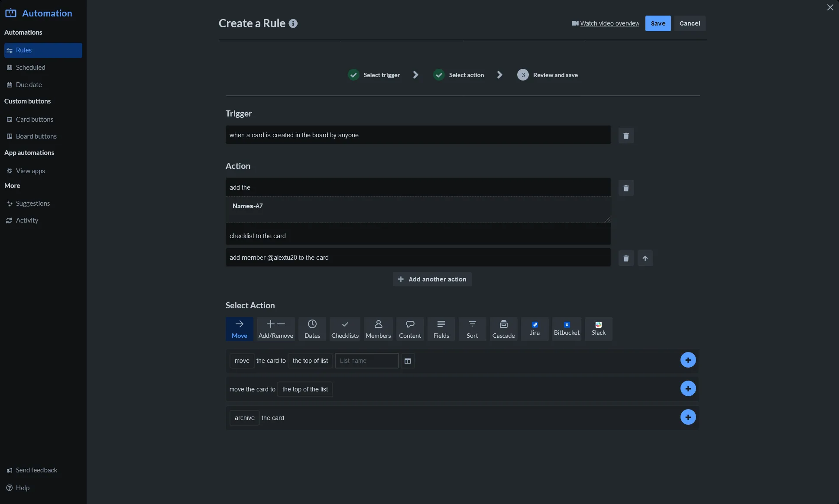839x504 pixels.
Task: Open the Watch video overview link
Action: tap(609, 23)
